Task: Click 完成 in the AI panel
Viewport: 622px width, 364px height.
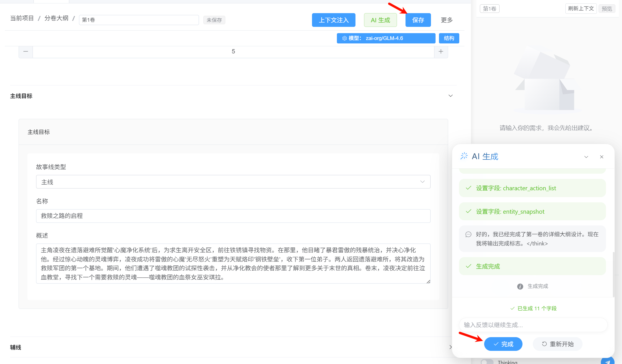Action: (503, 344)
